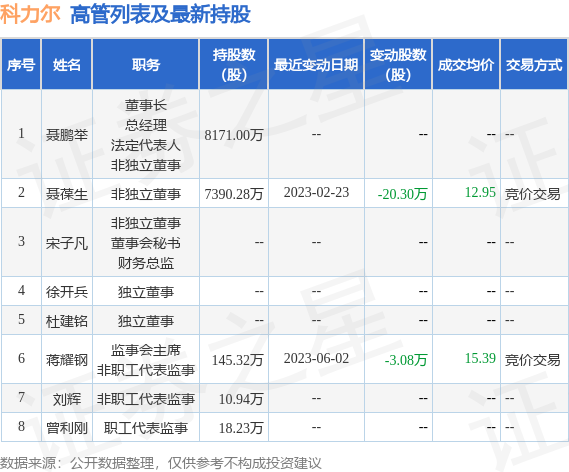
Task: Click 董事长 in 聂鹏举's positions
Action: click(146, 106)
